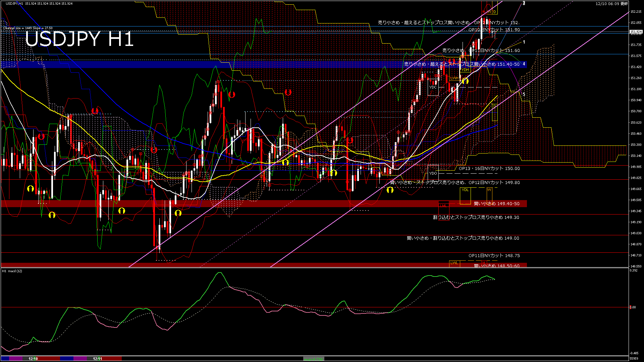Click the 149.030 price axis value

click(636, 233)
